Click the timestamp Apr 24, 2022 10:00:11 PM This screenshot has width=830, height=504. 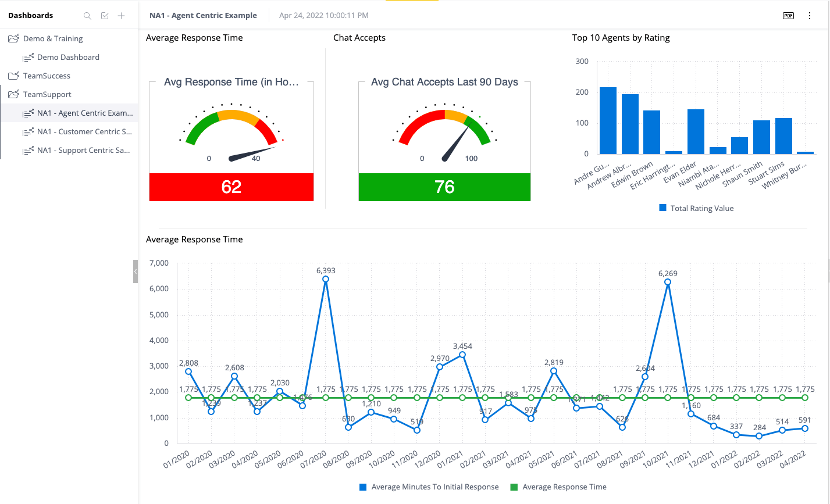click(324, 16)
